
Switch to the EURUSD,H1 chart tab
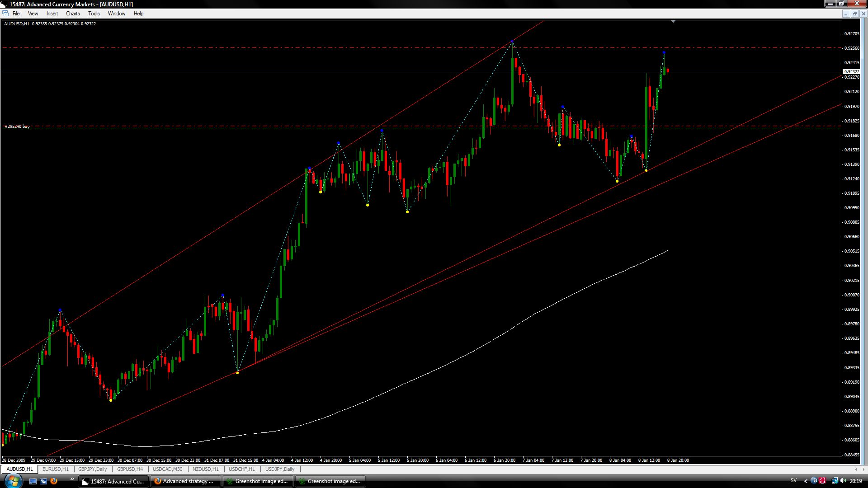(55, 469)
